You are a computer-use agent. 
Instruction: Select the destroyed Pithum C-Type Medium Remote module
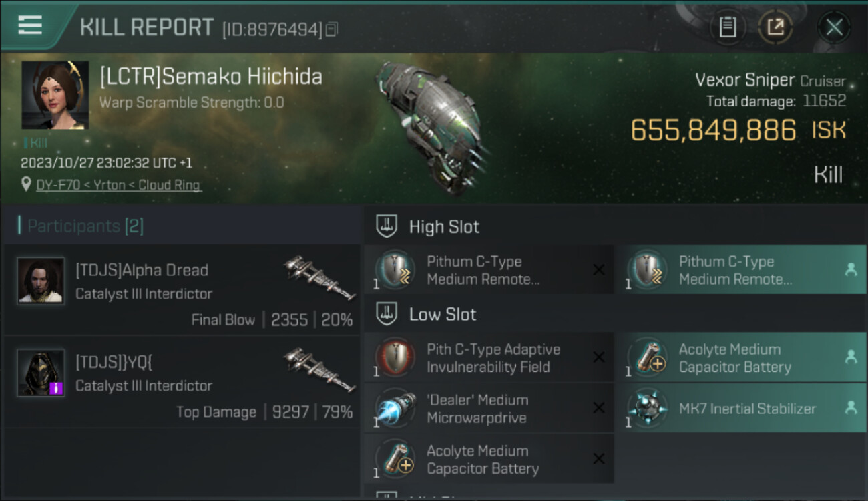(x=489, y=270)
